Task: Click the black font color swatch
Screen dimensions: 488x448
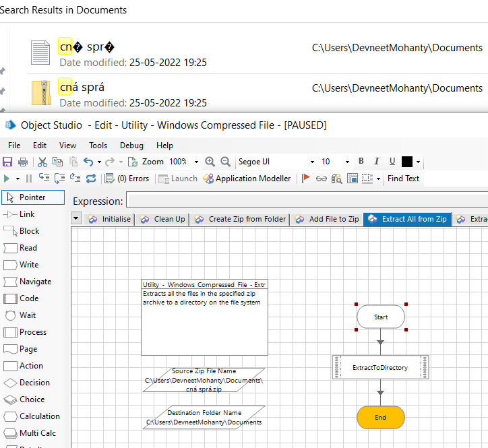Action: (x=407, y=162)
